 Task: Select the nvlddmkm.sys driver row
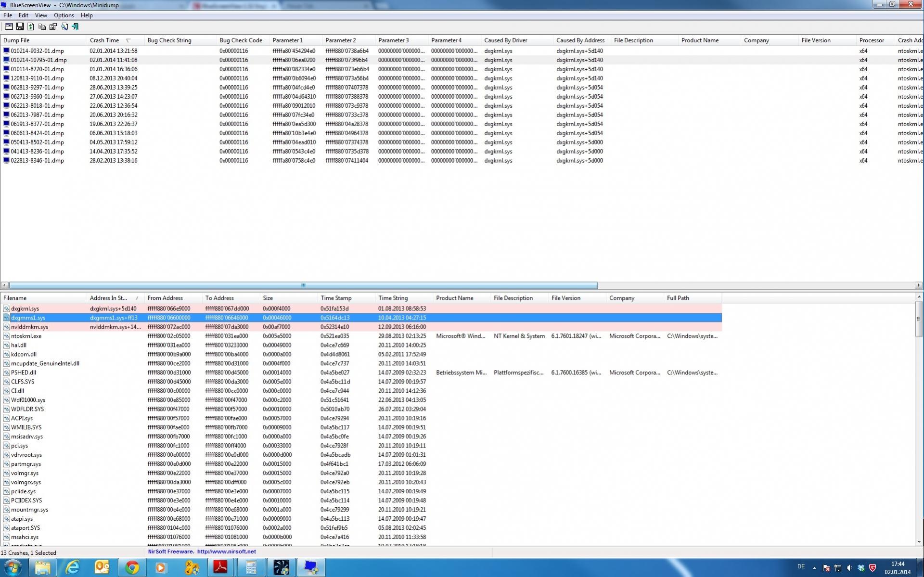[x=29, y=327]
